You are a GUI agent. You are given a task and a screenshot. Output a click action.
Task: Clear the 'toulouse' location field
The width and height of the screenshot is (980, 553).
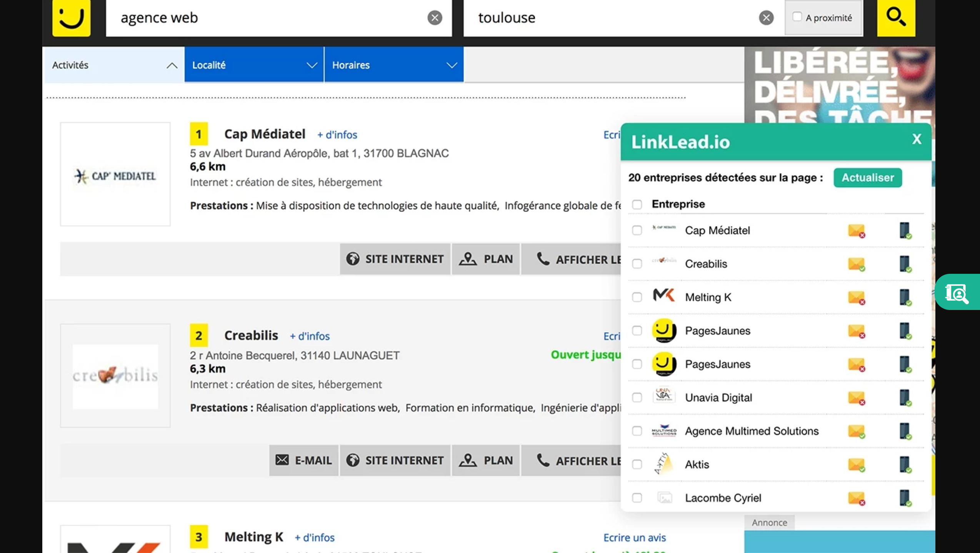click(x=766, y=18)
